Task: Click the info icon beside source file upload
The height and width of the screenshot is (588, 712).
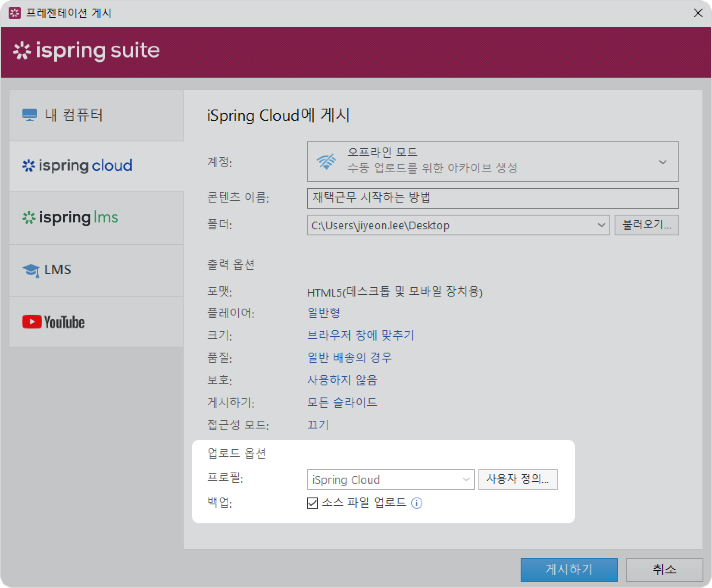Action: point(417,503)
